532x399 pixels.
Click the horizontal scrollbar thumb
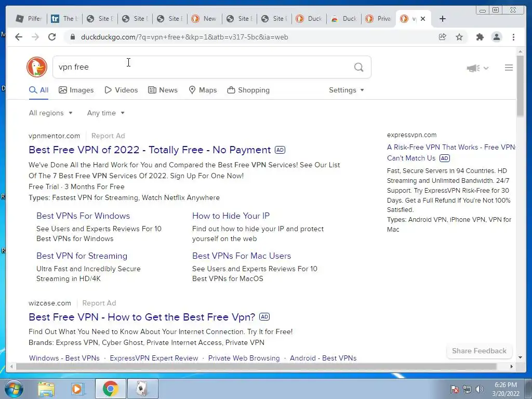pyautogui.click(x=256, y=366)
